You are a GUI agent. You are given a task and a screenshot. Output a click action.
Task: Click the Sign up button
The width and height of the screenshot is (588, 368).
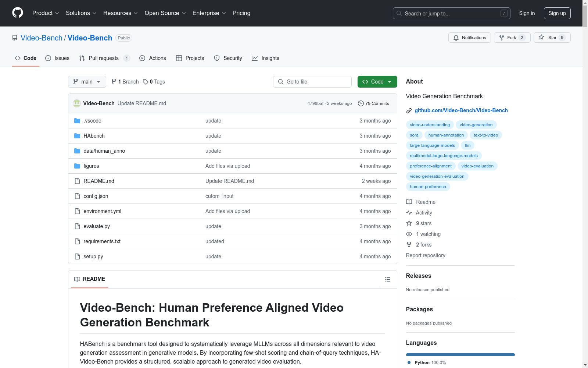click(557, 13)
